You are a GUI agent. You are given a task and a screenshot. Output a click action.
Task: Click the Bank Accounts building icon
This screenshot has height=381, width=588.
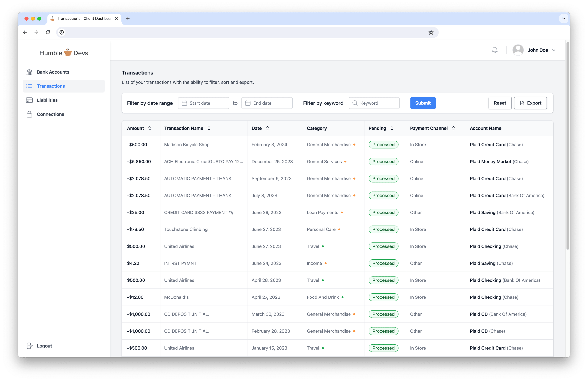click(x=29, y=72)
